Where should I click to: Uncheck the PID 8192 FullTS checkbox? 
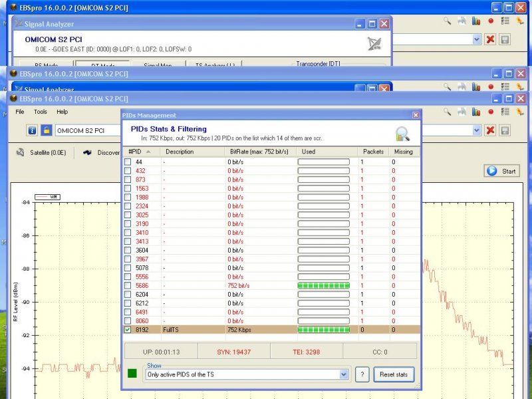tap(128, 329)
